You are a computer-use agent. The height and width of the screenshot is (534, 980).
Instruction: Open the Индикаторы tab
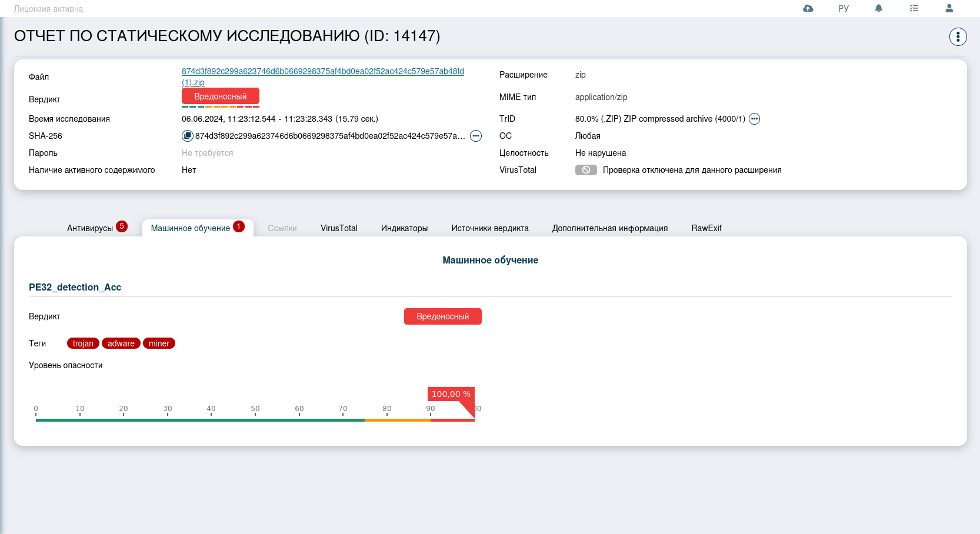click(x=404, y=228)
